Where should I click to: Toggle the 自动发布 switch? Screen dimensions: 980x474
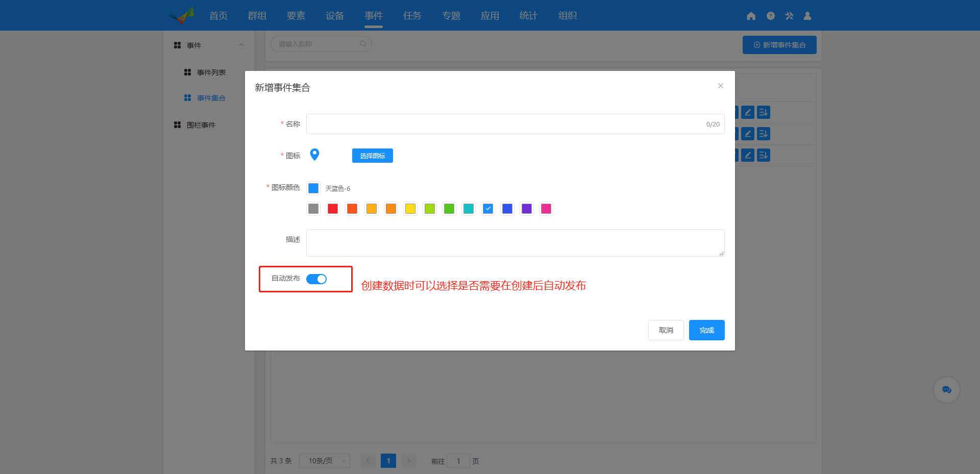click(316, 279)
